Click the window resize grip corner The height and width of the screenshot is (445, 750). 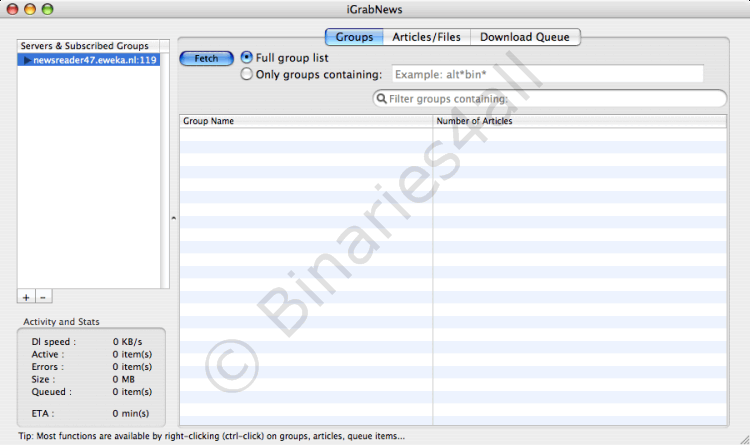click(744, 439)
